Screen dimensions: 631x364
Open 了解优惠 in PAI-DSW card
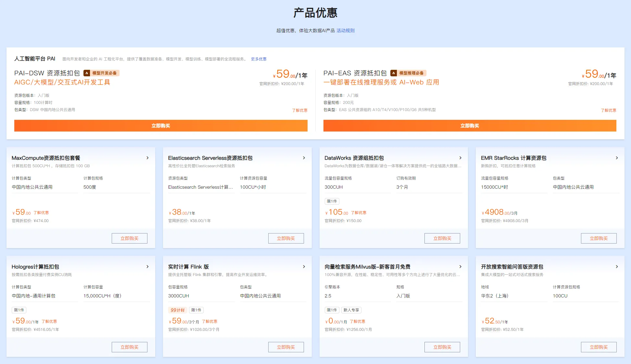coord(299,110)
